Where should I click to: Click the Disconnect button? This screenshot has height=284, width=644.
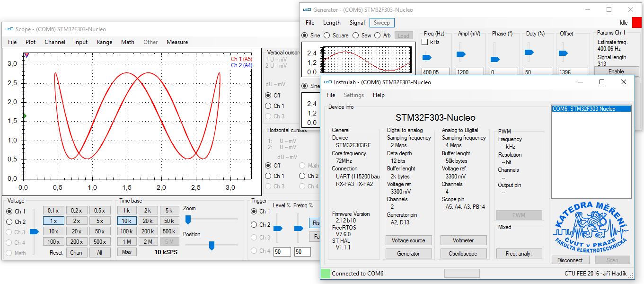tap(570, 260)
